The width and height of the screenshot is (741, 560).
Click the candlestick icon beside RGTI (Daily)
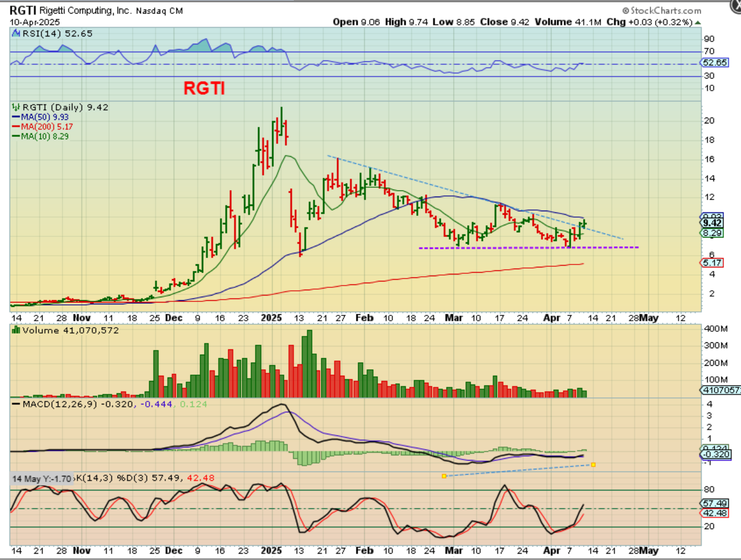(16, 107)
